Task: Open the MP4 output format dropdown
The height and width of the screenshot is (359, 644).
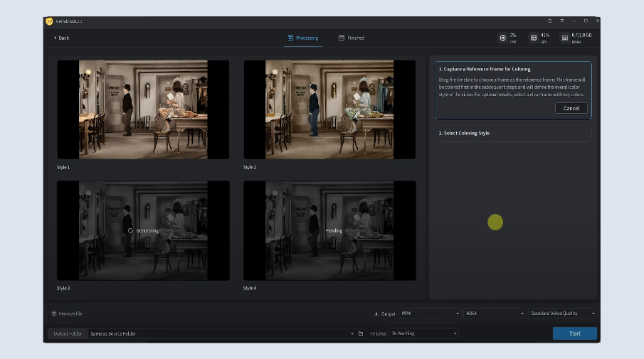Action: [x=430, y=314]
